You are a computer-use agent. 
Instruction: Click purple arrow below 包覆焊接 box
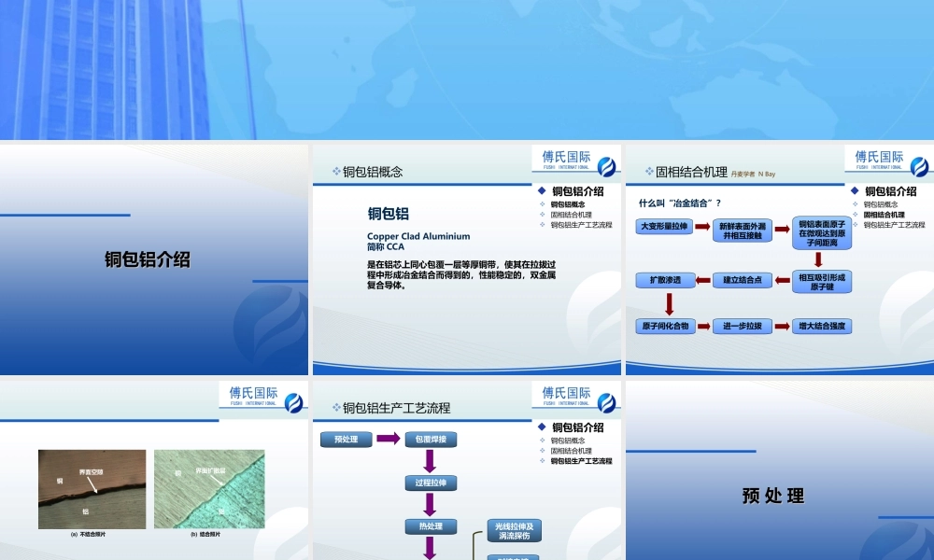click(x=430, y=461)
